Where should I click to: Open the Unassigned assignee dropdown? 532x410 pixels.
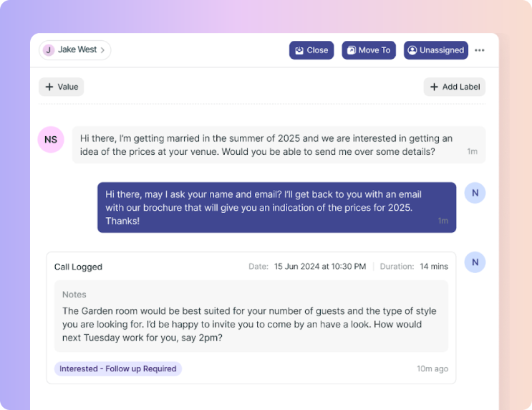click(x=435, y=50)
